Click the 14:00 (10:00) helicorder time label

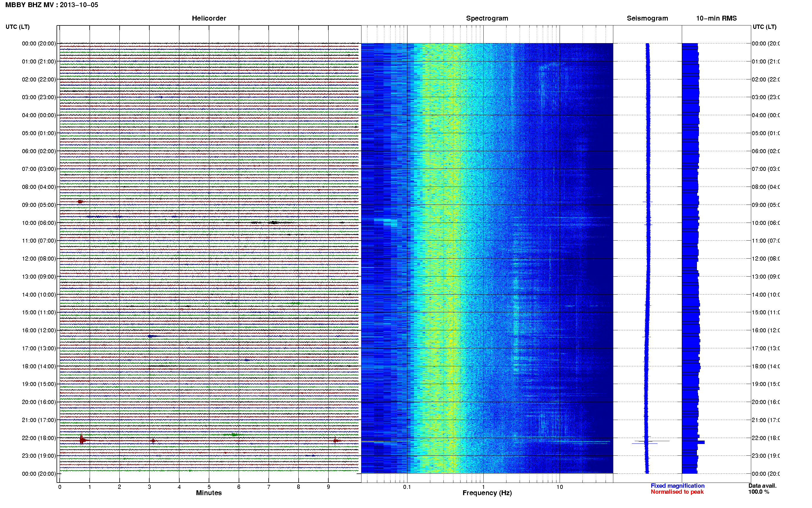[39, 295]
